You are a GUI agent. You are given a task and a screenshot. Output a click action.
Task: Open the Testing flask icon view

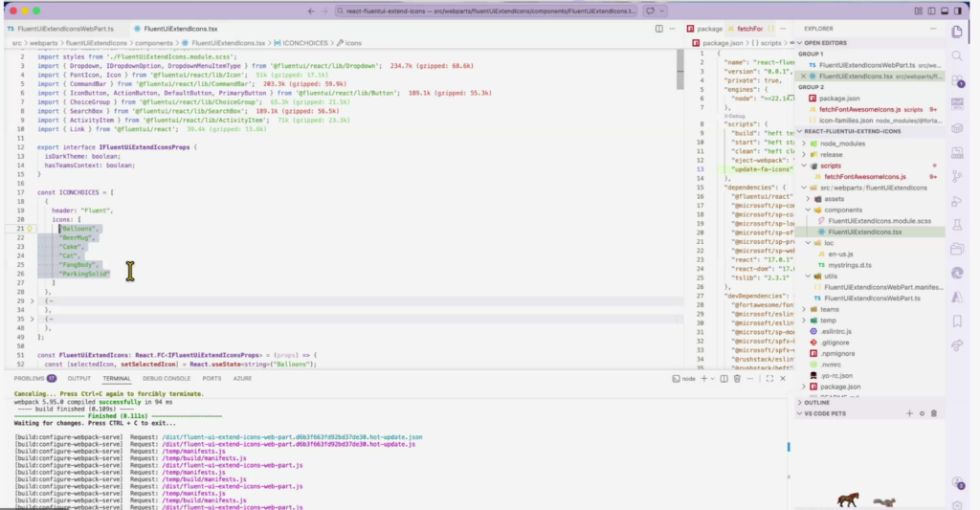point(957,225)
